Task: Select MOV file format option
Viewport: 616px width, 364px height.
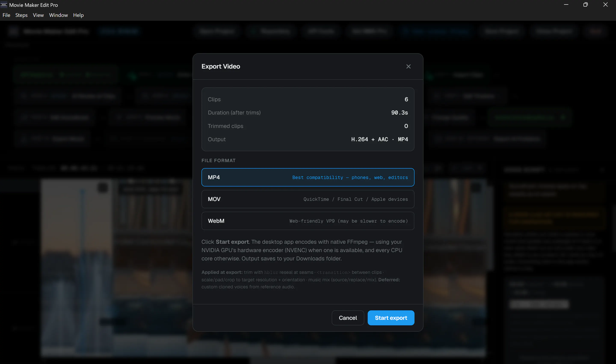Action: click(x=308, y=199)
